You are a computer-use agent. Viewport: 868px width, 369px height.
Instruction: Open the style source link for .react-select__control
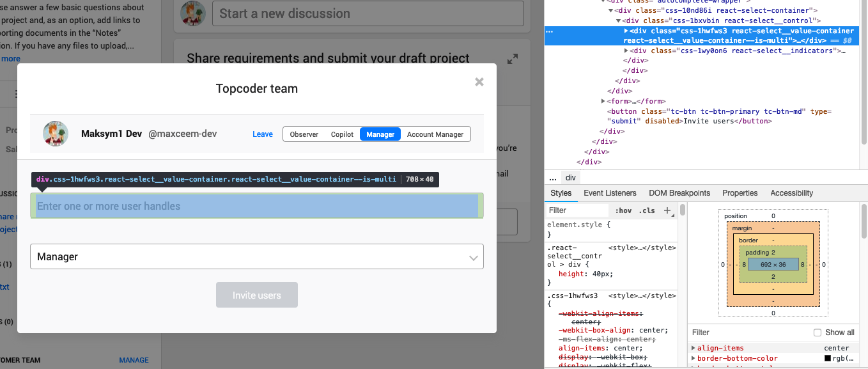(x=642, y=247)
